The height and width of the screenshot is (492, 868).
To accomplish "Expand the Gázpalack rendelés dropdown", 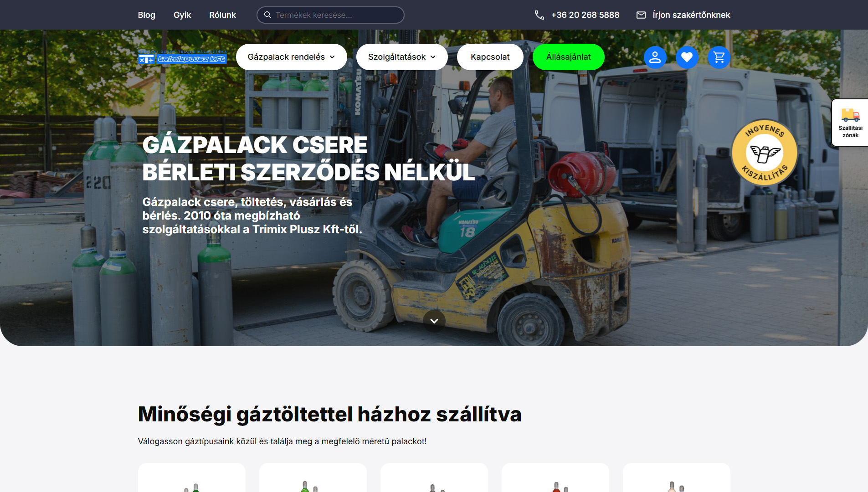I will [291, 57].
